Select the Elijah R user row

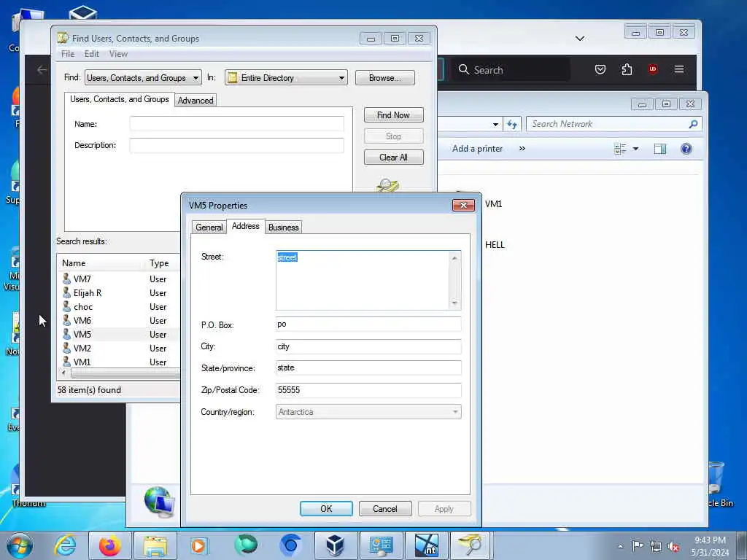point(119,293)
